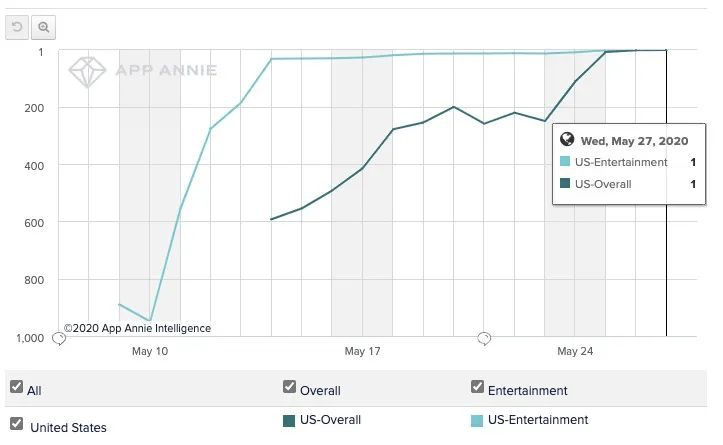Click the Wed, May 27, 2020 tooltip header

(x=634, y=141)
